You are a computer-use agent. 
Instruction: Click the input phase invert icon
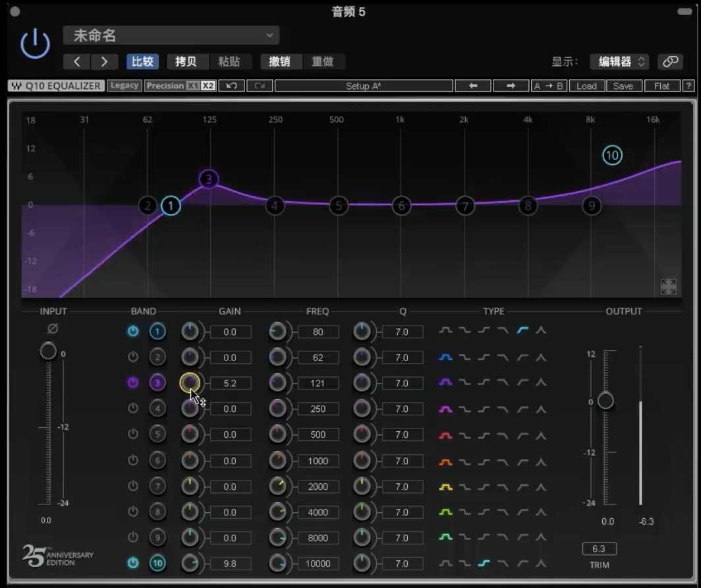53,329
